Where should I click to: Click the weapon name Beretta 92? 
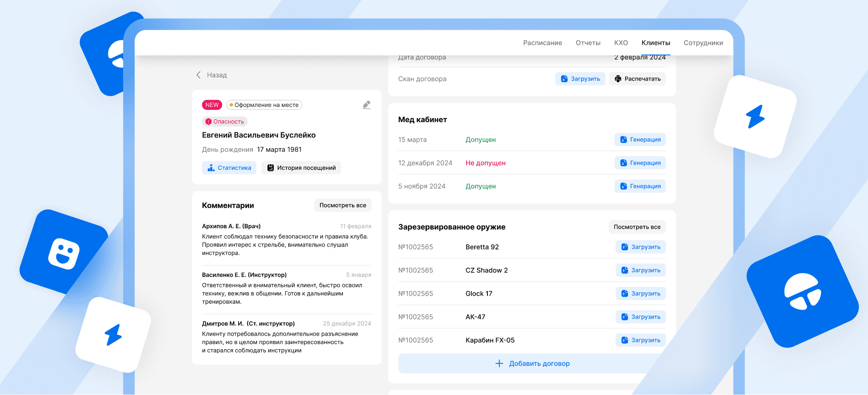[482, 247]
